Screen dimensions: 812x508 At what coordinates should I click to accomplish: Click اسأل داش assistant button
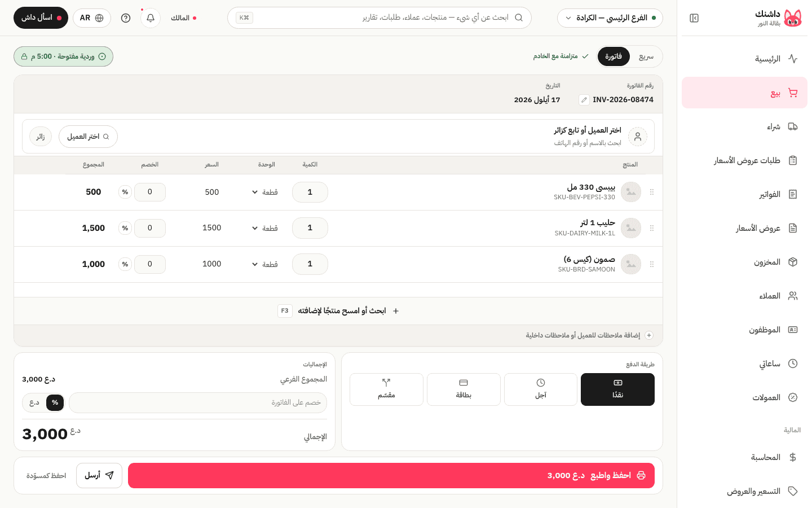click(41, 18)
